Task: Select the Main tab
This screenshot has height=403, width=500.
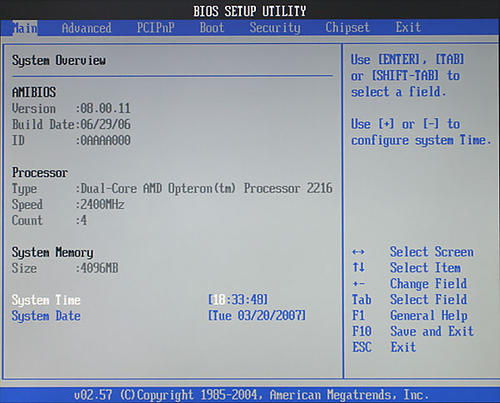Action: (x=25, y=28)
